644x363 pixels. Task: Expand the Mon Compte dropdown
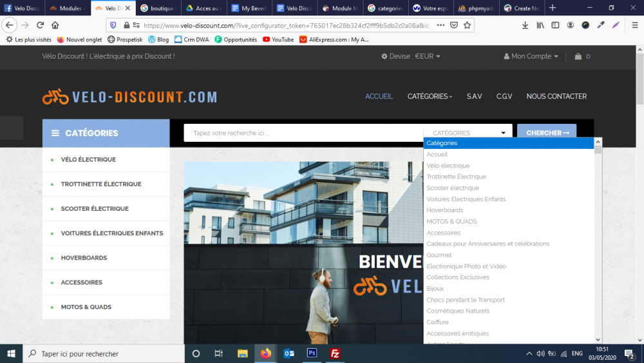click(531, 56)
